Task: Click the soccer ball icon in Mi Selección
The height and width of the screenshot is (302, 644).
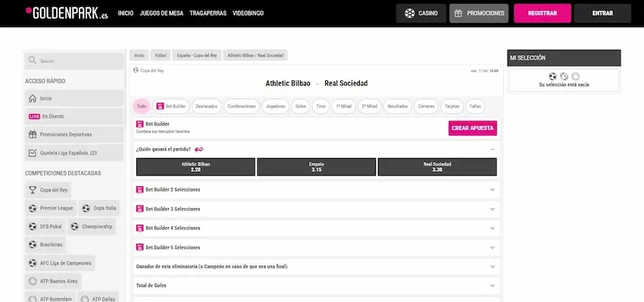Action: coord(552,76)
